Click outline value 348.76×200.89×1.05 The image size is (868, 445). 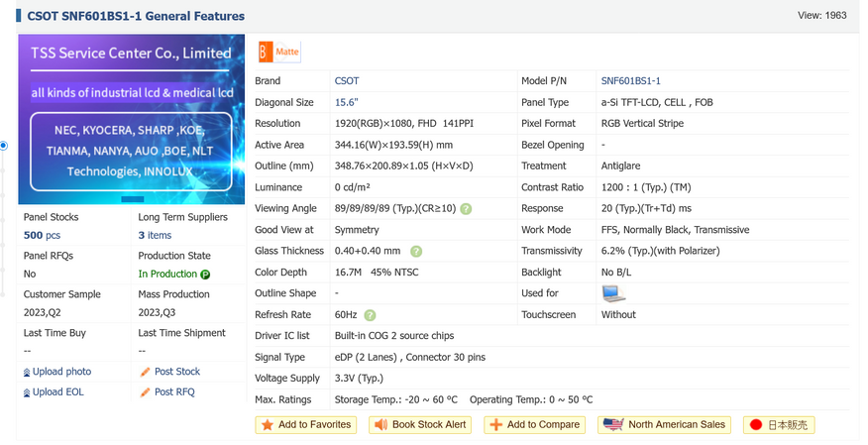(x=403, y=167)
